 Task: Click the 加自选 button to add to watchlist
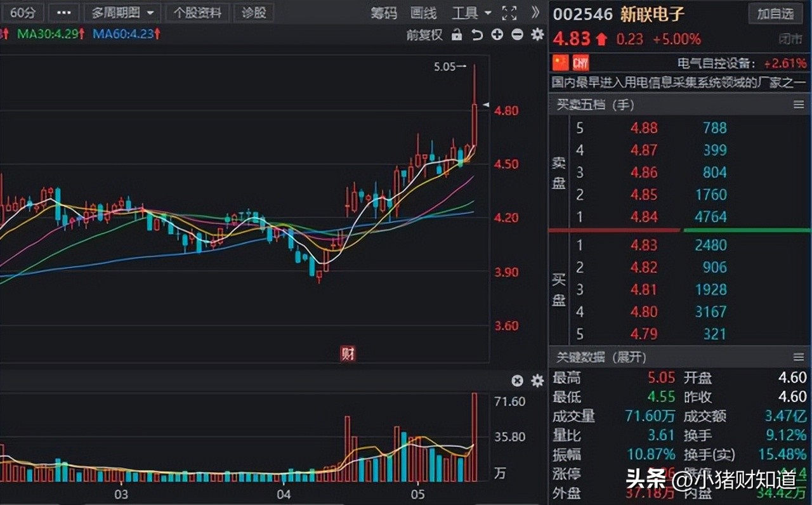click(x=775, y=14)
